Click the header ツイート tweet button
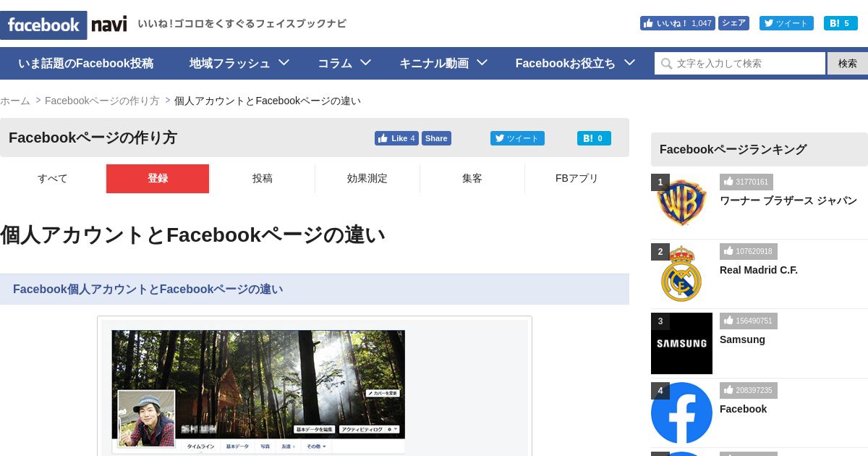 tap(786, 23)
